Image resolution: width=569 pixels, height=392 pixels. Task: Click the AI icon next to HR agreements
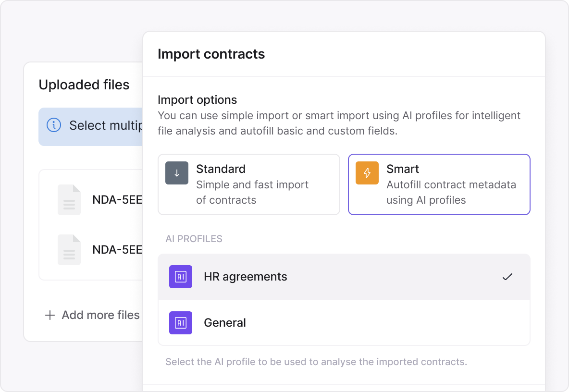(180, 277)
